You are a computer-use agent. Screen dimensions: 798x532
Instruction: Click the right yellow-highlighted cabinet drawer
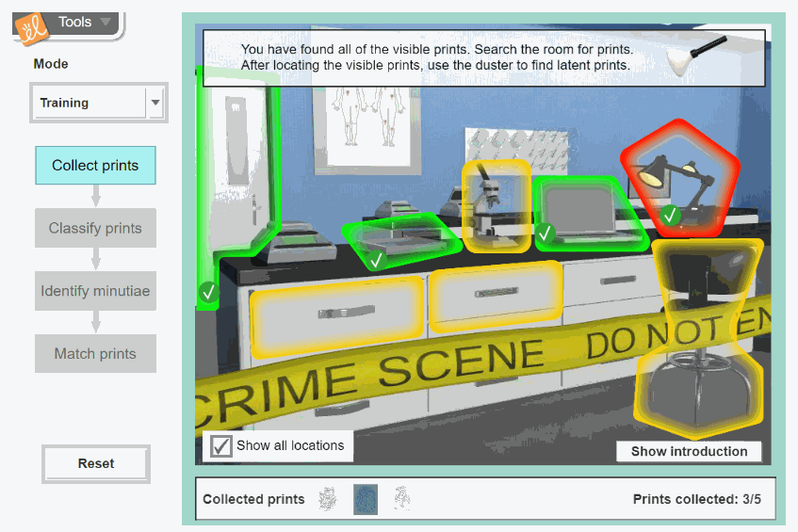494,297
